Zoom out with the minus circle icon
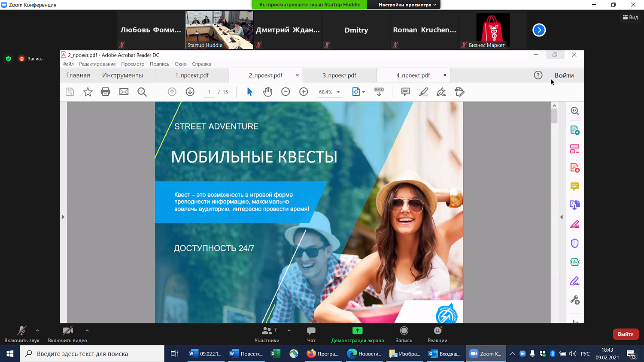The image size is (644, 362). point(286,92)
